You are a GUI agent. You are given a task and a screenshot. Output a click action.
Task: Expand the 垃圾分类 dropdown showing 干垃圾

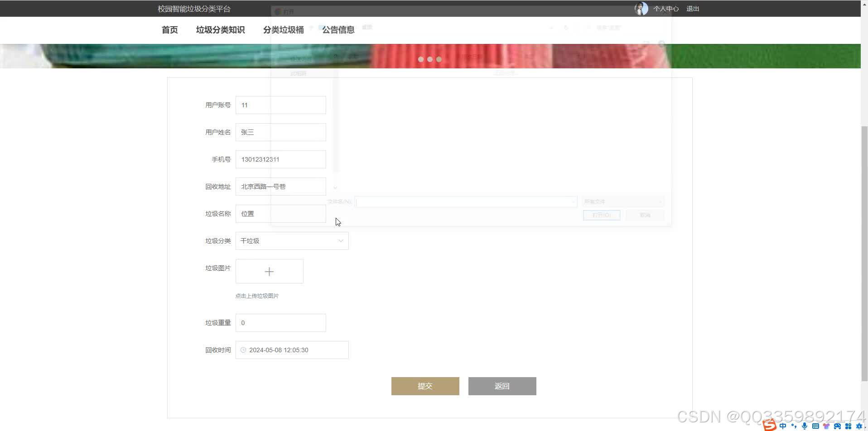coord(292,241)
